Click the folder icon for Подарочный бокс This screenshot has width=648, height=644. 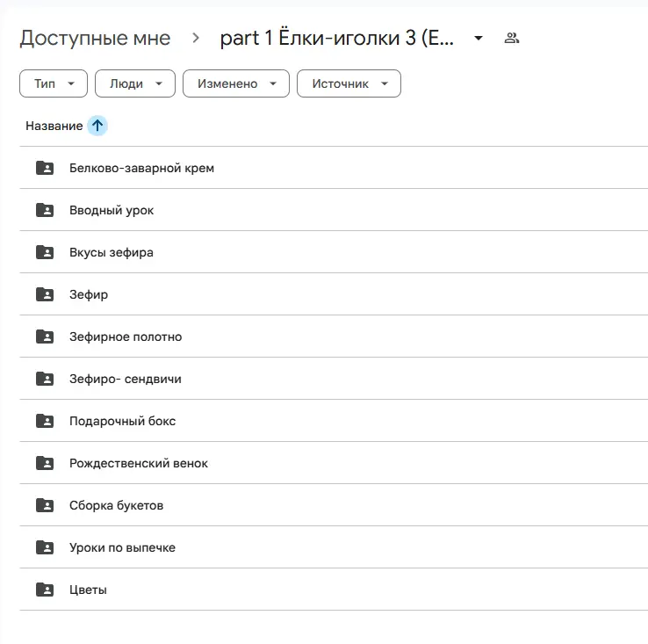click(x=45, y=421)
